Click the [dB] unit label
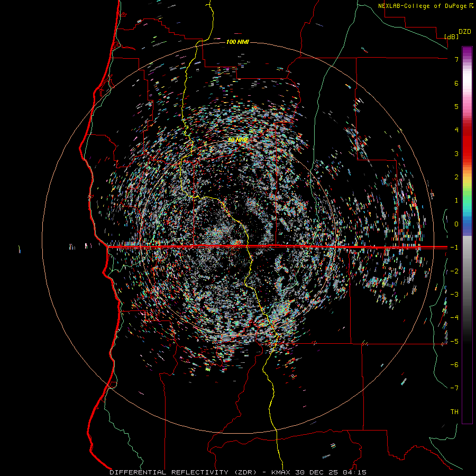The height and width of the screenshot is (476, 476). (451, 36)
